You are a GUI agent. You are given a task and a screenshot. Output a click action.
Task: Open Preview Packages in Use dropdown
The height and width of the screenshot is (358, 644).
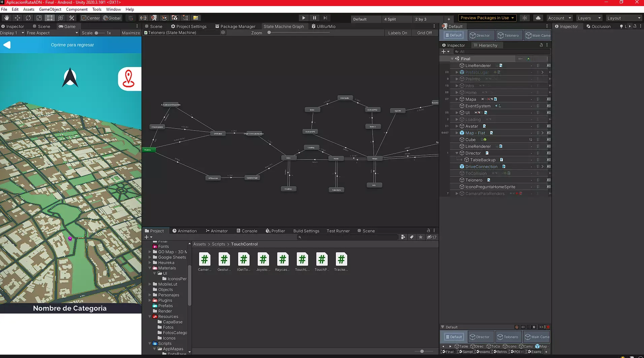pos(487,18)
